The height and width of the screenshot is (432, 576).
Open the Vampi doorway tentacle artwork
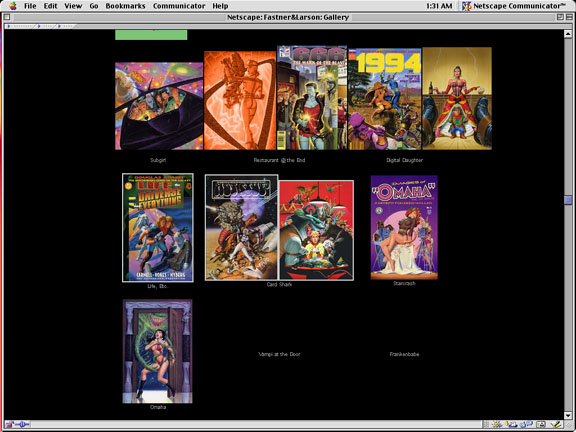(x=157, y=351)
